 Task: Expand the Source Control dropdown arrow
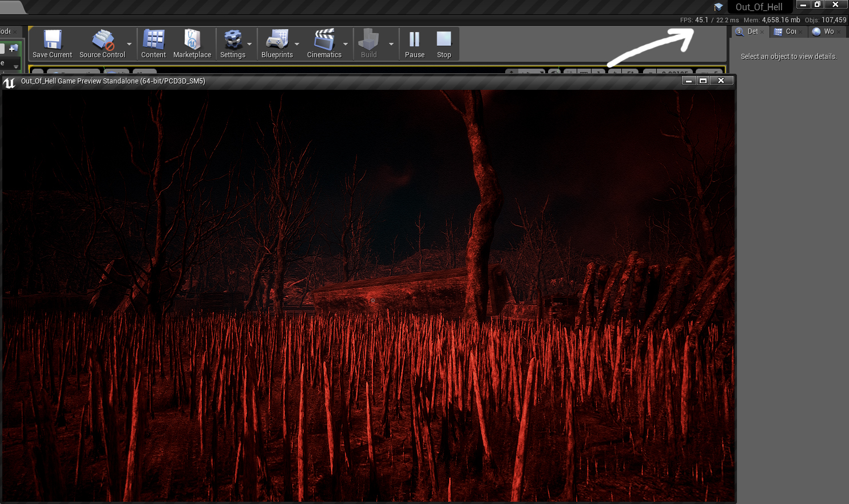pyautogui.click(x=129, y=44)
